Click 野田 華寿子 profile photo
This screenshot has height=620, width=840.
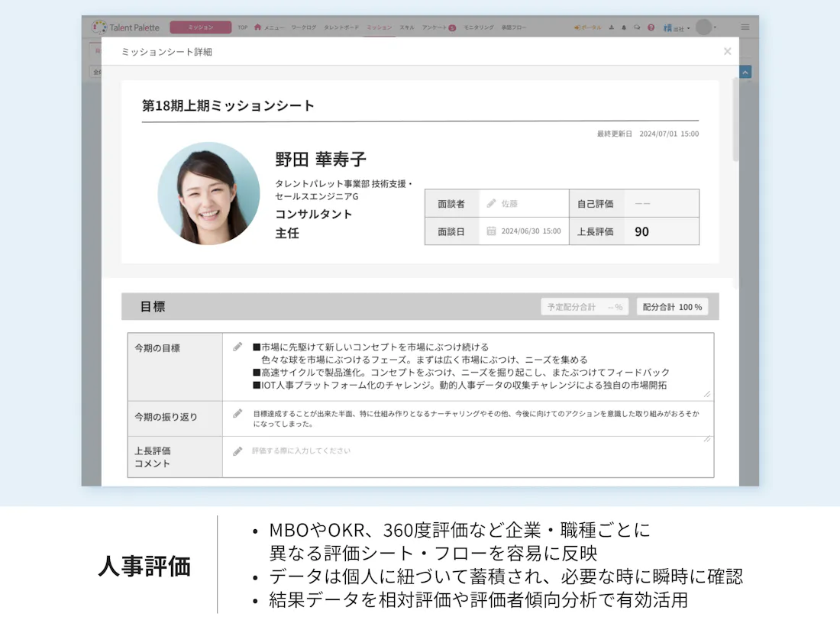pyautogui.click(x=209, y=193)
